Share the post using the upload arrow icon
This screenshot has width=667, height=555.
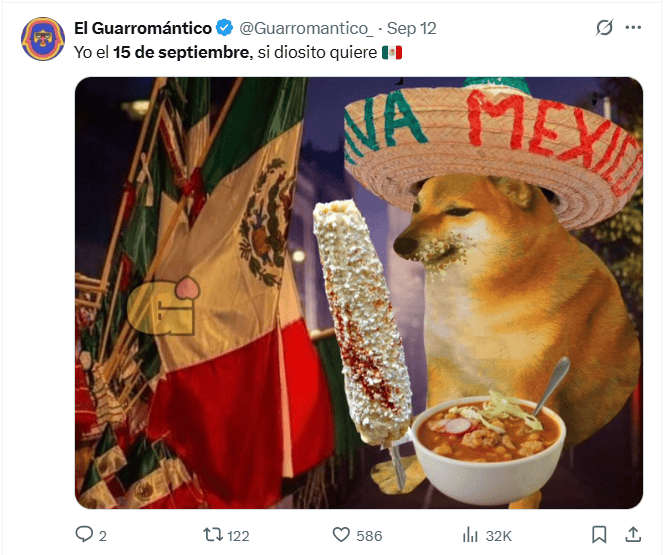click(633, 535)
